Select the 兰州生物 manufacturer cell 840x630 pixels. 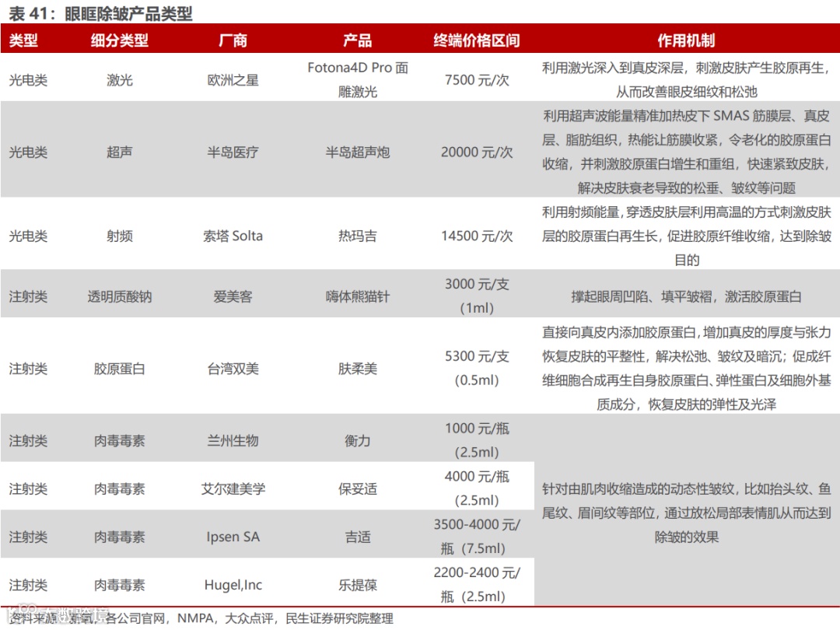[x=233, y=441]
